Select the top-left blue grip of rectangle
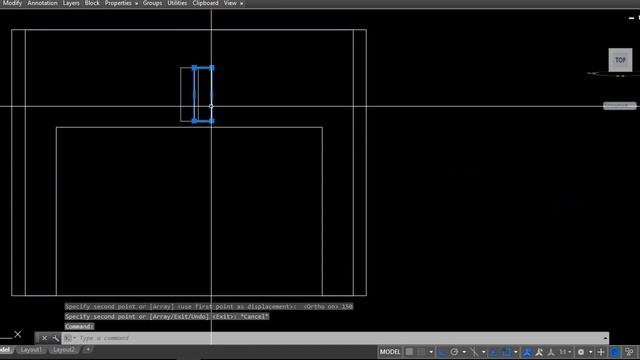 click(194, 68)
